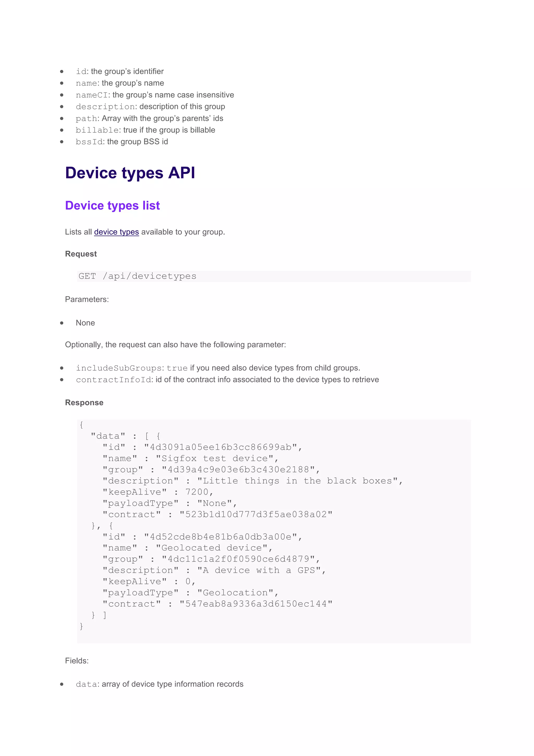Click the Device types API heading

pyautogui.click(x=130, y=173)
